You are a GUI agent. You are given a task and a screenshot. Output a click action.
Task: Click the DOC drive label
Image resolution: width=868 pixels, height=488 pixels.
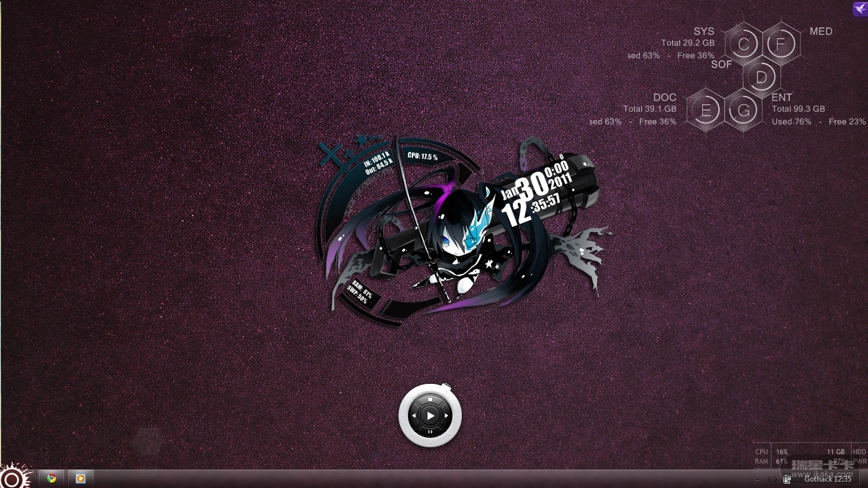click(665, 97)
